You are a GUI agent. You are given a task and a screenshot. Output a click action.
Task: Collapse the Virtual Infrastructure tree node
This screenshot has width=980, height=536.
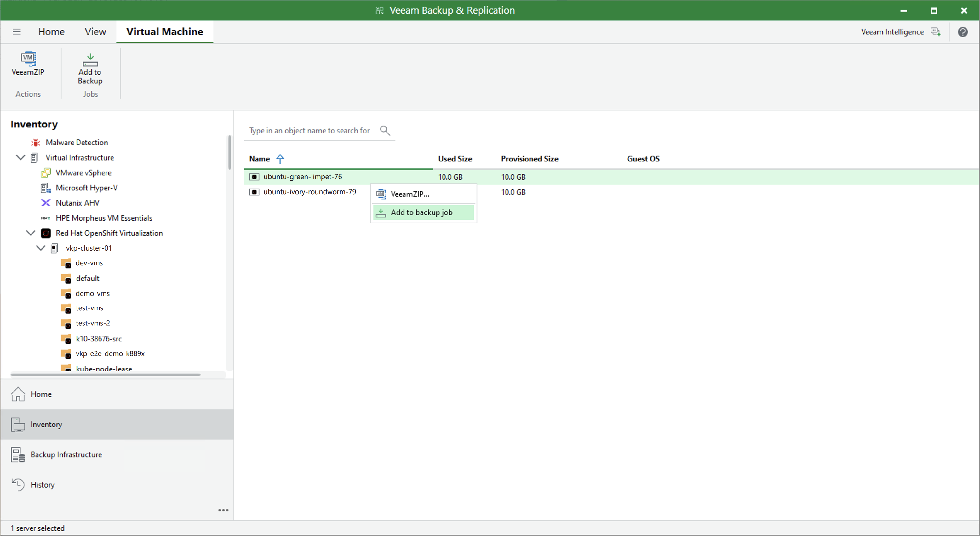[20, 157]
